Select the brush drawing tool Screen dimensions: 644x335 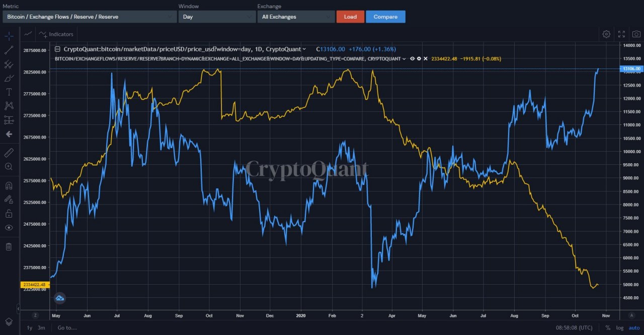coord(9,78)
